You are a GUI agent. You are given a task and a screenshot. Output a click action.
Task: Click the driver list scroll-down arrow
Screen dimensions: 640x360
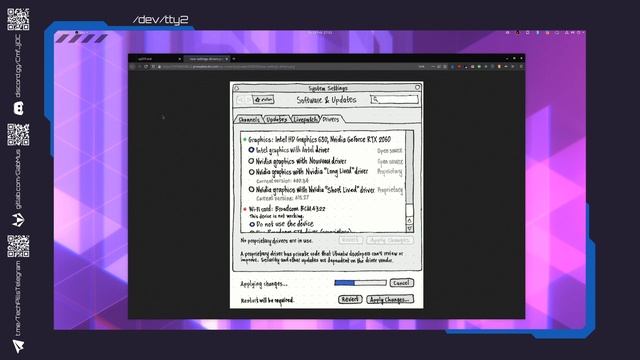click(x=409, y=228)
